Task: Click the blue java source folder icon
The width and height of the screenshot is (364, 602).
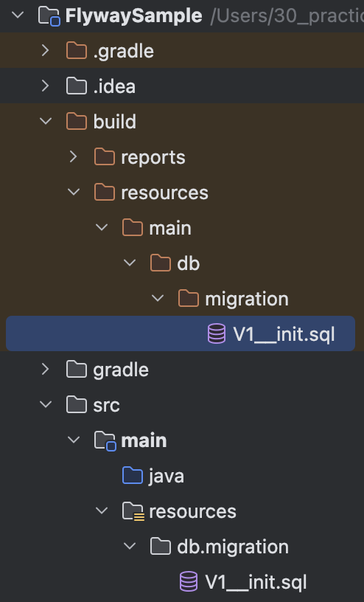Action: [x=133, y=475]
